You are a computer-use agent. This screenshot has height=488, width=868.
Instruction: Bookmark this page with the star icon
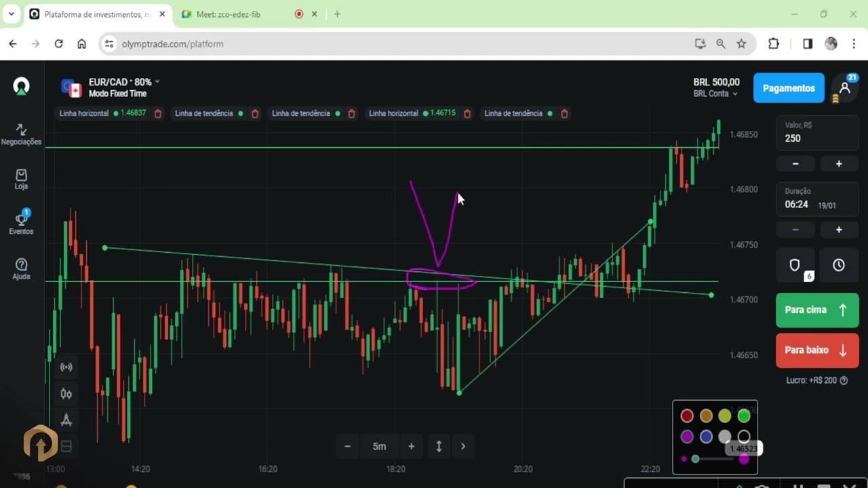point(741,44)
